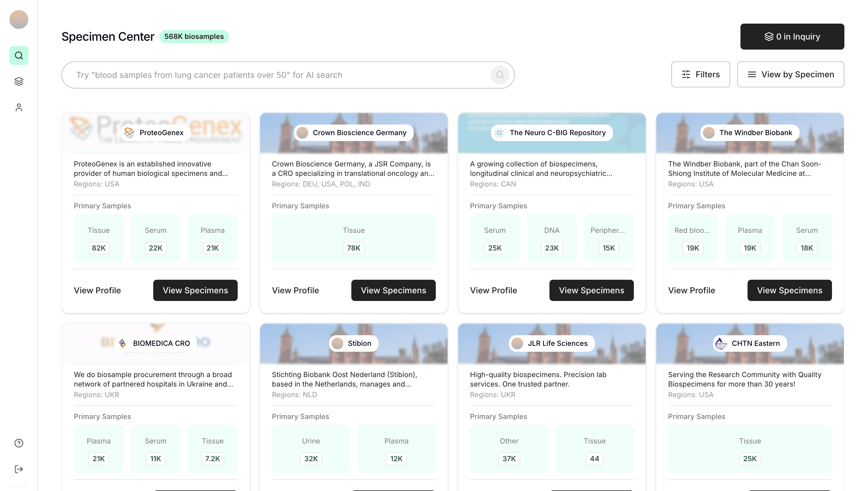868x491 pixels.
Task: Select BIOMEDICA CRO Serum 11K sample tile
Action: [x=156, y=449]
